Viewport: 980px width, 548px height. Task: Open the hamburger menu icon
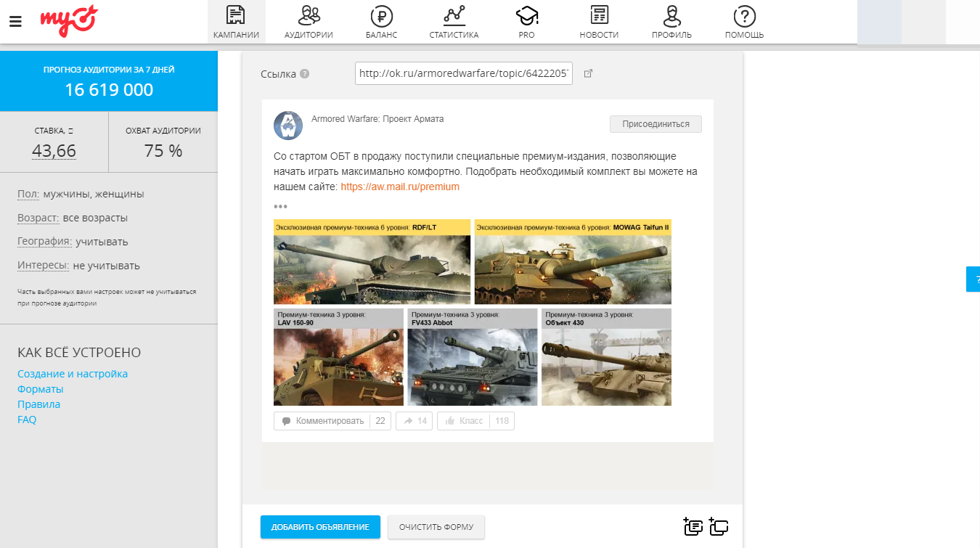(x=15, y=22)
